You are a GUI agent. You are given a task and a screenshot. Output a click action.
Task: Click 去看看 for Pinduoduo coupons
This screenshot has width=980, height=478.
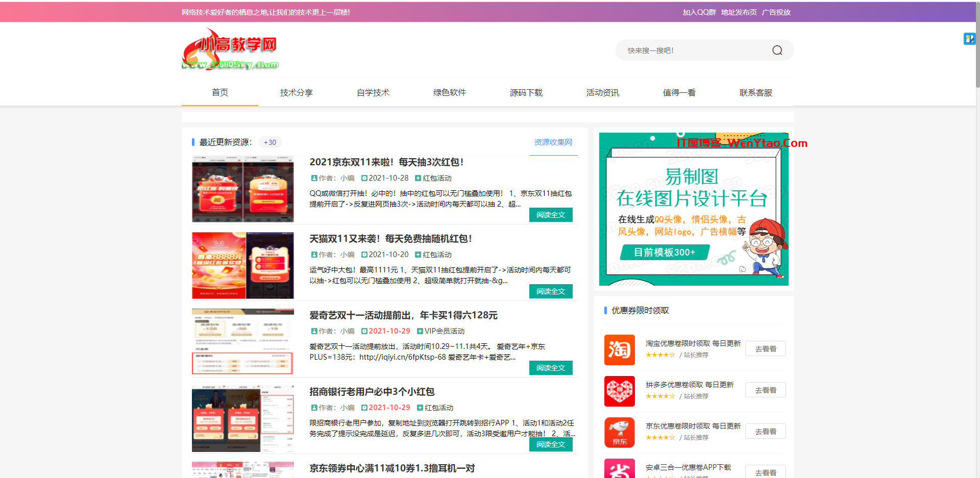pyautogui.click(x=766, y=390)
